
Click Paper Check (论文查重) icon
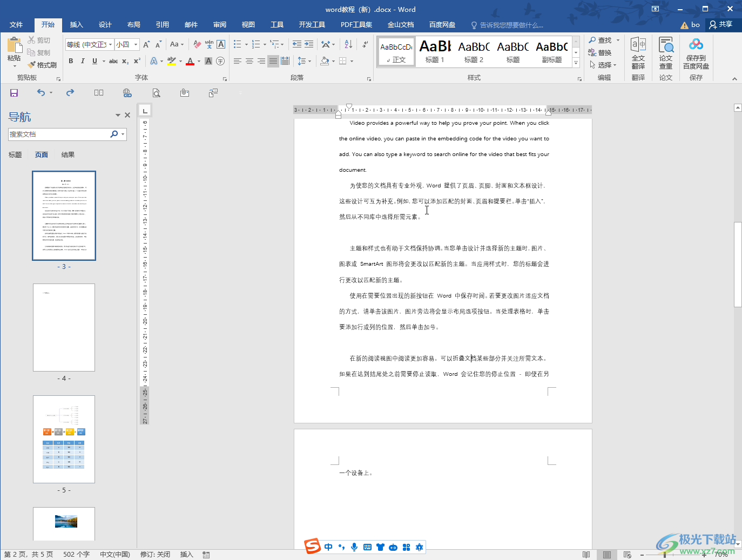[x=666, y=53]
